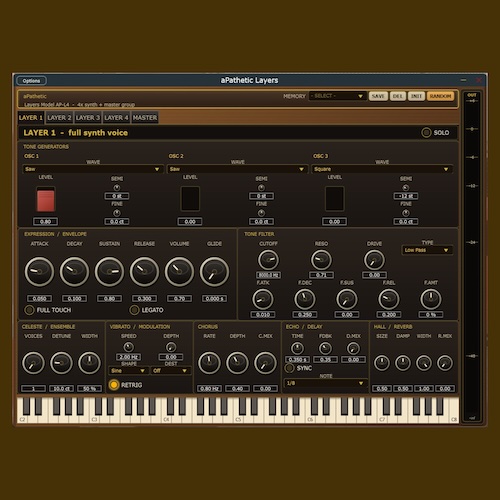Click the Celeste Voices knob
500x500 pixels.
[33, 362]
